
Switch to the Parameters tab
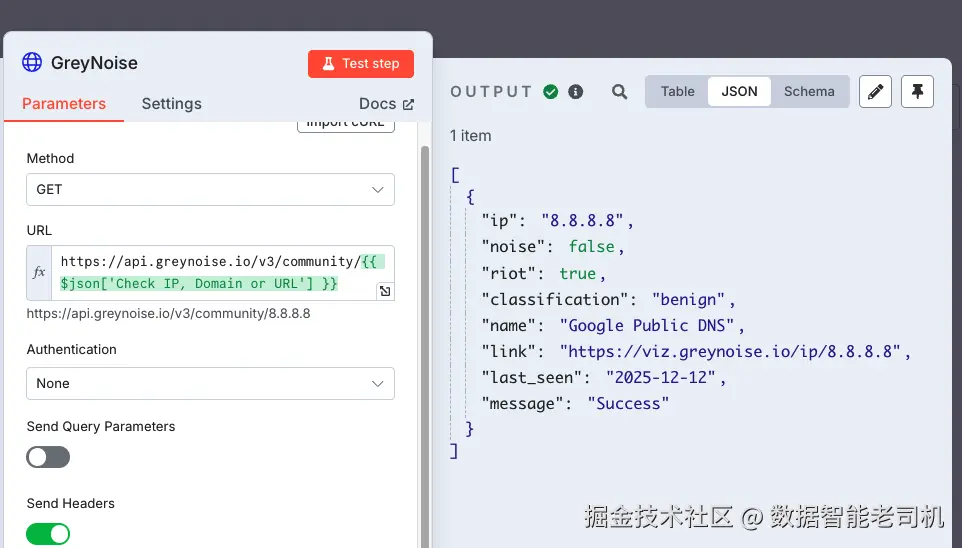point(64,104)
